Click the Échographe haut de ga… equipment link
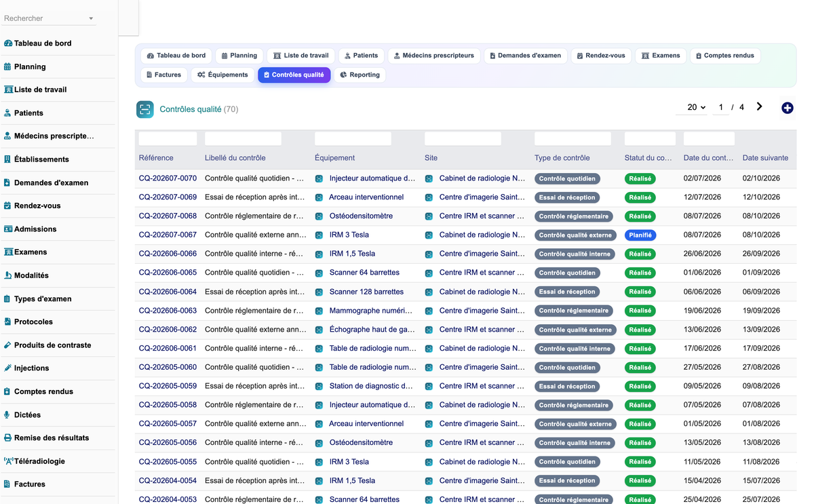 coord(372,330)
